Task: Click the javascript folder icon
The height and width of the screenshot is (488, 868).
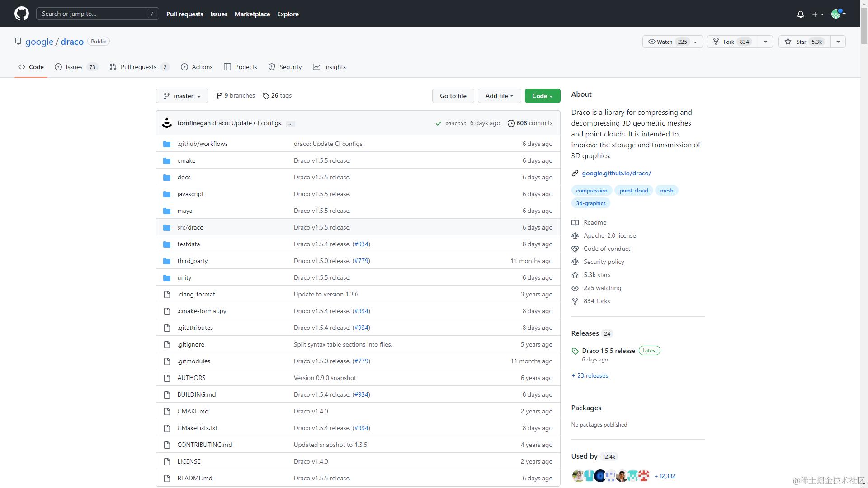Action: [167, 194]
